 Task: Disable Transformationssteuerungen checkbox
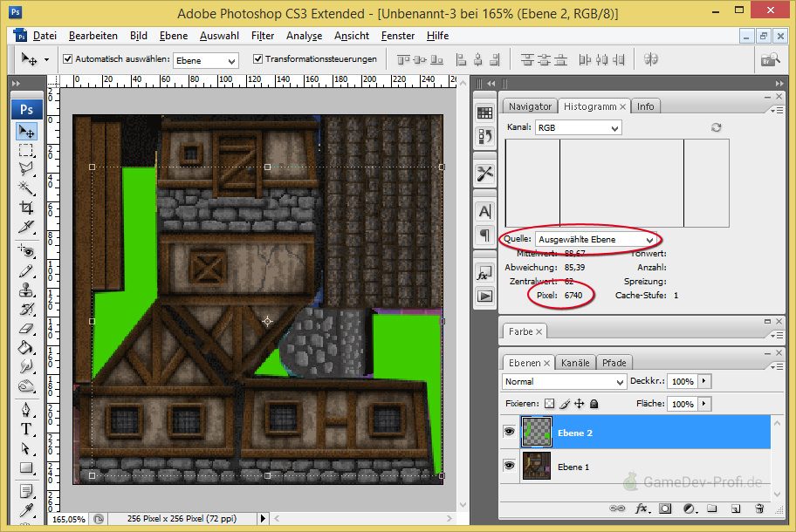point(257,59)
